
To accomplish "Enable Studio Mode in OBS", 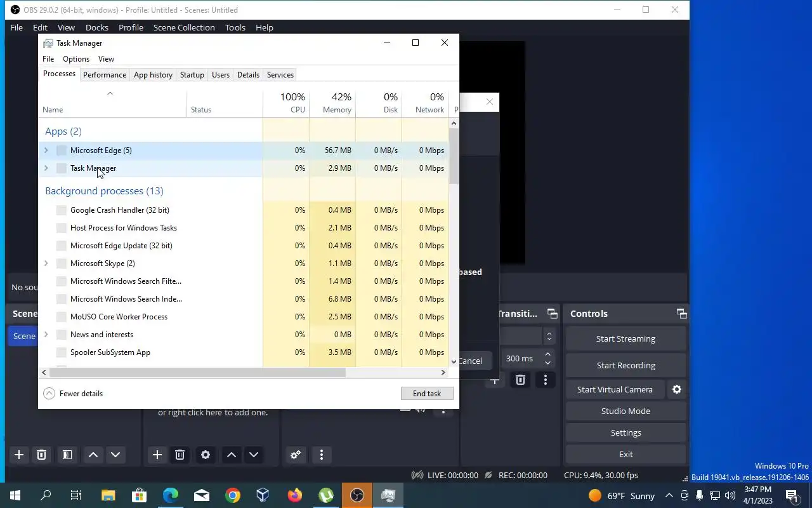I will (x=625, y=411).
